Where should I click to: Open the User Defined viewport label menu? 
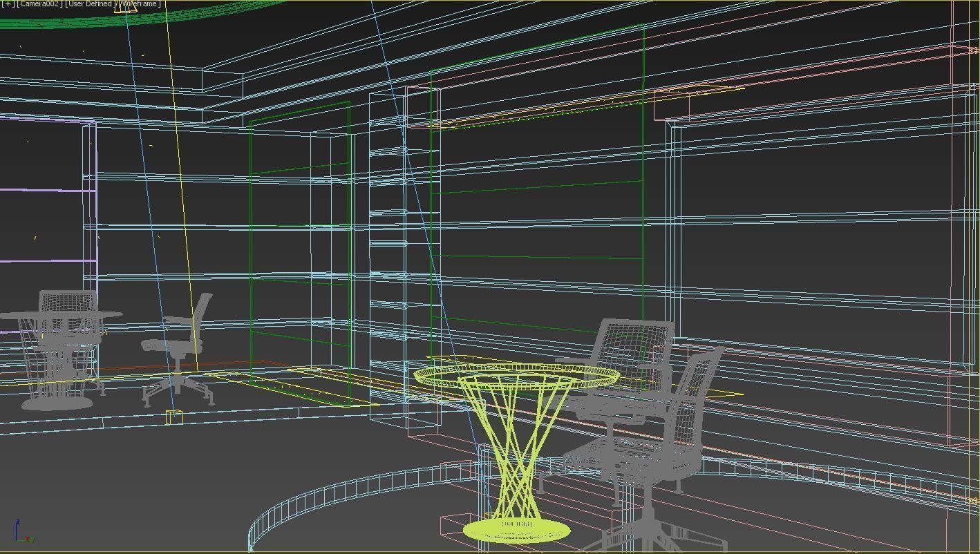90,4
